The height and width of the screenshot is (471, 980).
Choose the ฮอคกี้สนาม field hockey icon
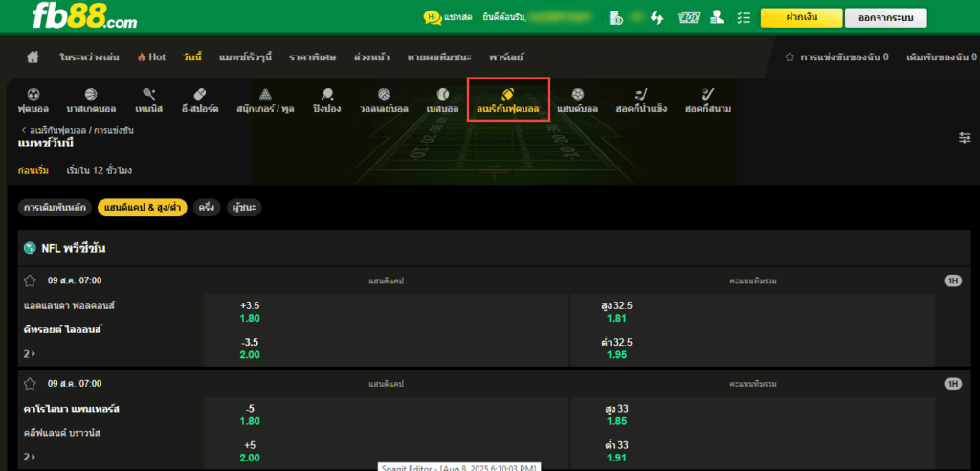[707, 95]
